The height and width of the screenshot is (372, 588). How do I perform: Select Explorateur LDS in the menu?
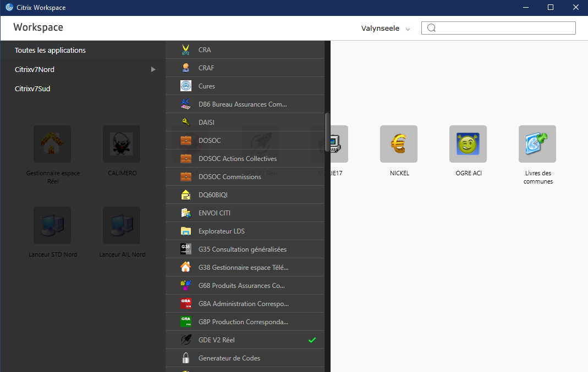pos(222,231)
